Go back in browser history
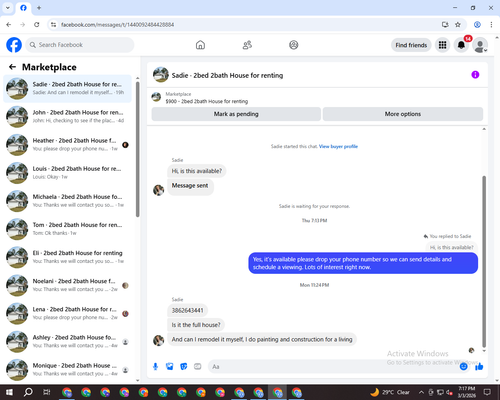Image resolution: width=500 pixels, height=400 pixels. pos(9,24)
